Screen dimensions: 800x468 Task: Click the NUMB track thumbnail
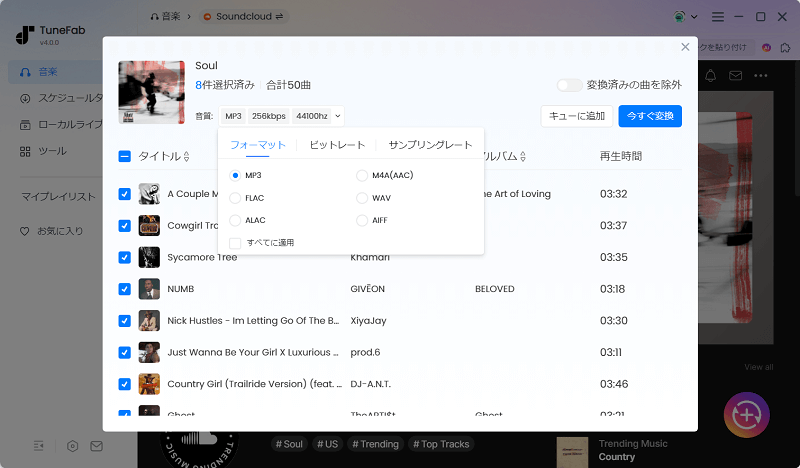click(149, 289)
